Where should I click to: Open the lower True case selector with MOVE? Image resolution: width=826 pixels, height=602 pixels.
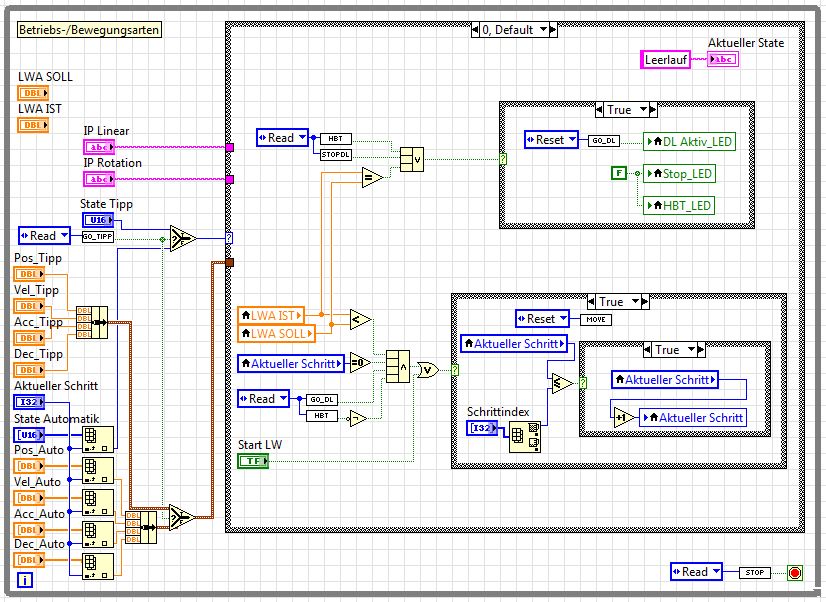(x=636, y=302)
